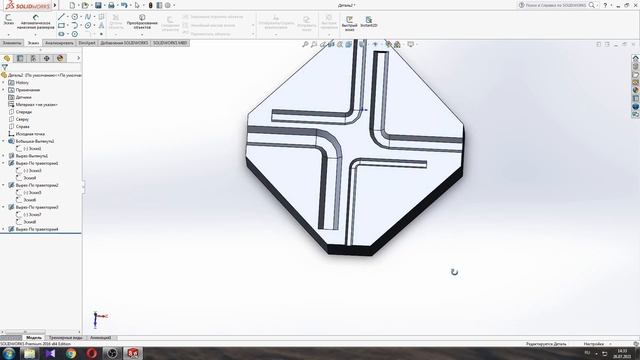The height and width of the screenshot is (360, 640).
Task: Click the Rebuild traffic-light icon
Action: (x=150, y=5)
